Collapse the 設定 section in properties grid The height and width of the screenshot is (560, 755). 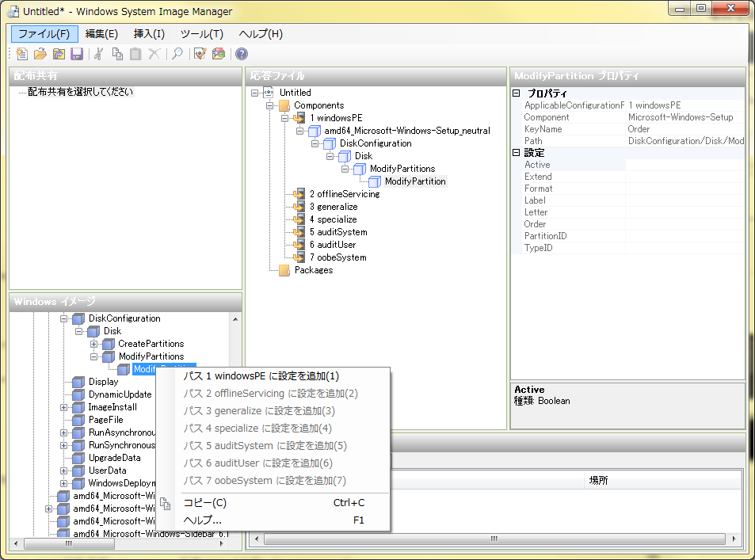coord(517,153)
